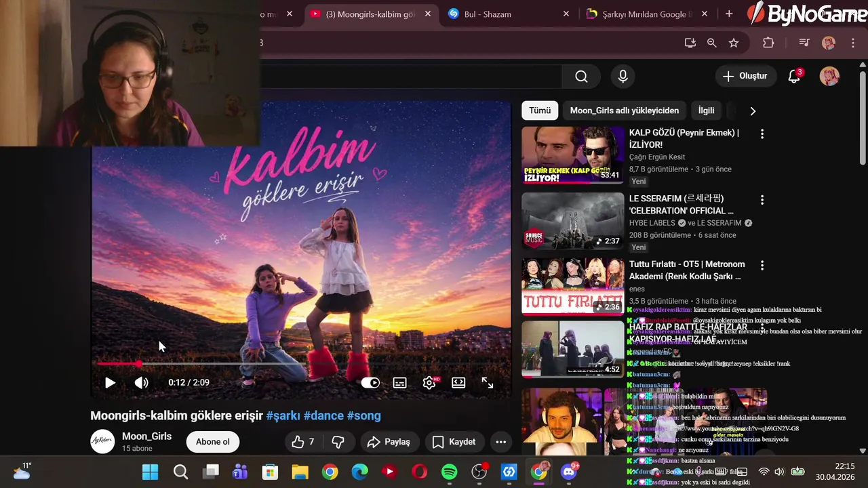Viewport: 868px width, 488px height.
Task: Open the Windows Start menu
Action: pos(150,472)
